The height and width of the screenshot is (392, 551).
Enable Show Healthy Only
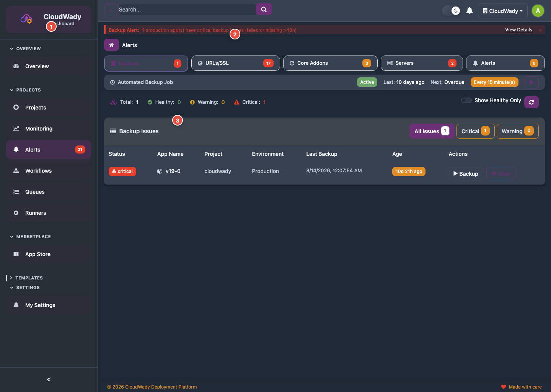[466, 100]
